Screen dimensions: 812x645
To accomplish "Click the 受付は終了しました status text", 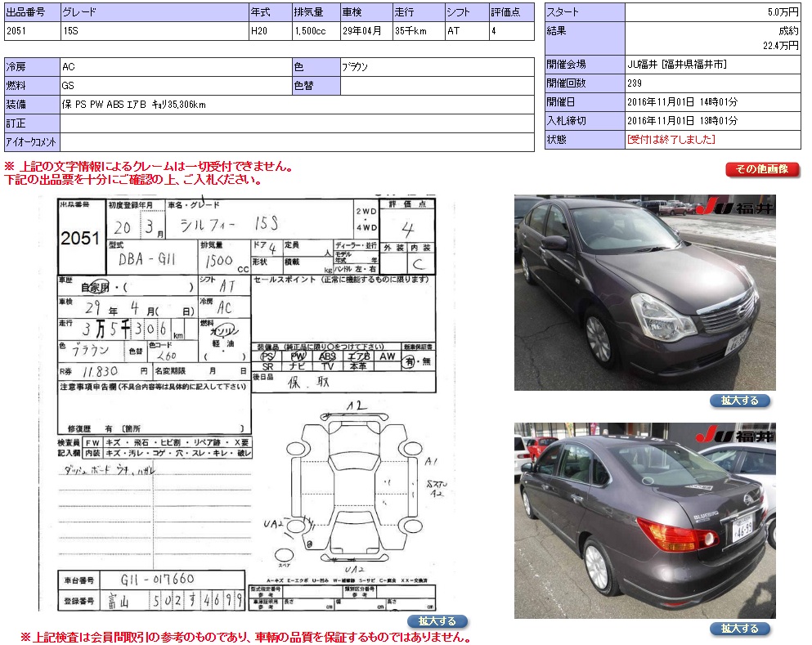I will [671, 140].
